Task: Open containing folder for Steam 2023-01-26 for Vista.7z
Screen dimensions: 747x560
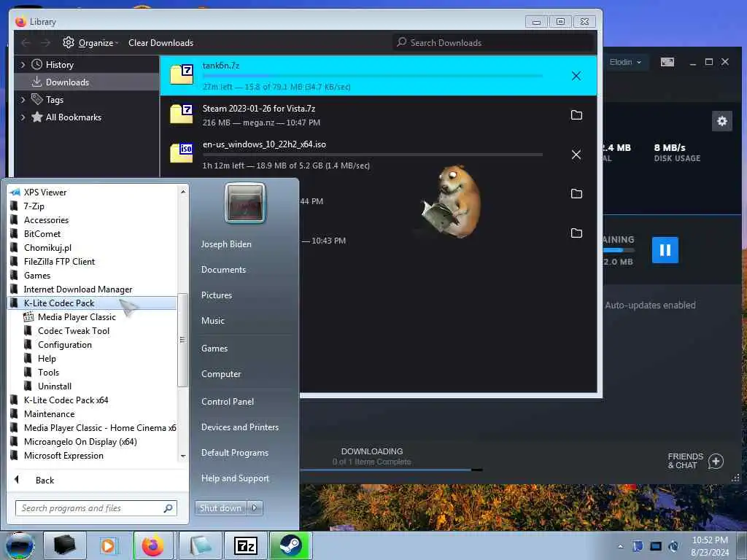Action: coord(576,114)
